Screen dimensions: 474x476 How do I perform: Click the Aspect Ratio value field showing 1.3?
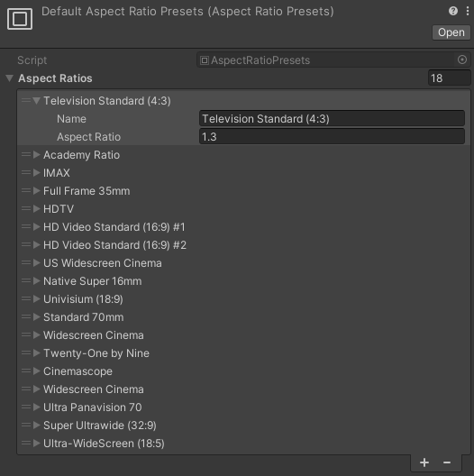click(x=332, y=137)
